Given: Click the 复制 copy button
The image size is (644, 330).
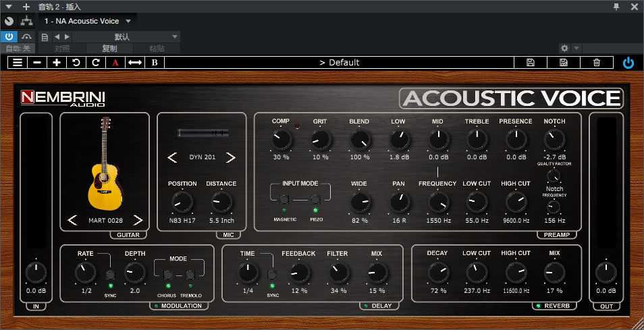Looking at the screenshot, I should click(x=109, y=49).
